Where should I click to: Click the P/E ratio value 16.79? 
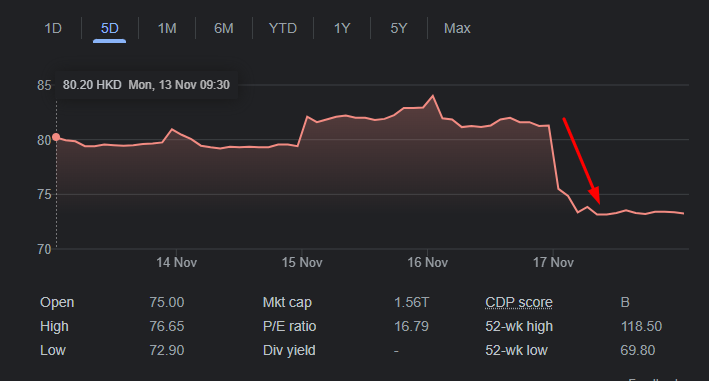pos(411,326)
